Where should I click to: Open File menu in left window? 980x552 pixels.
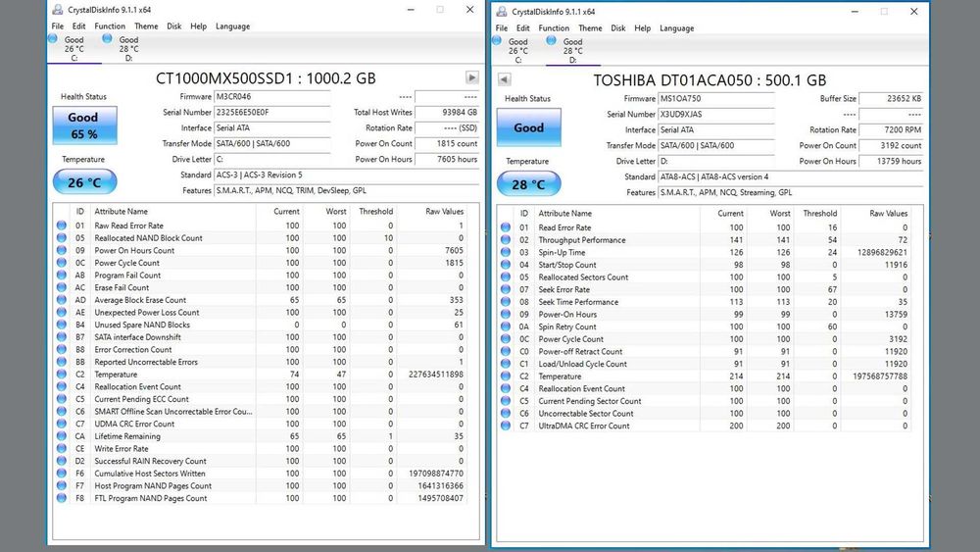58,26
